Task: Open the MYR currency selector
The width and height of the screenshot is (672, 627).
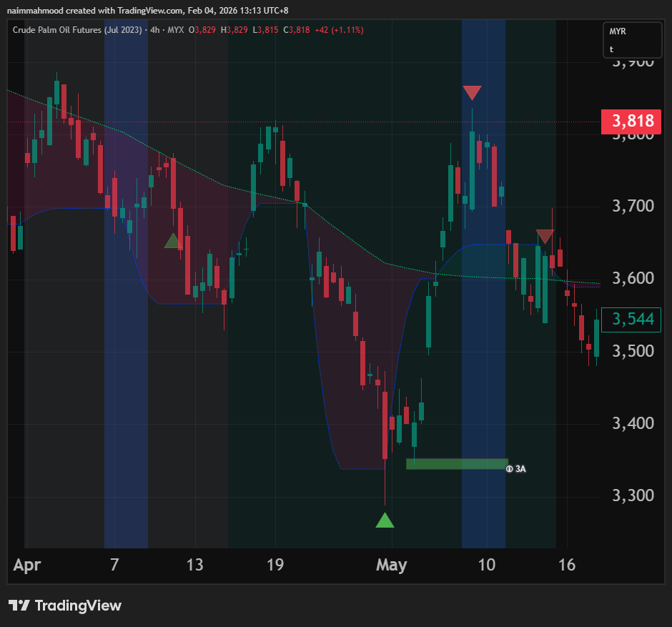Action: pos(618,32)
